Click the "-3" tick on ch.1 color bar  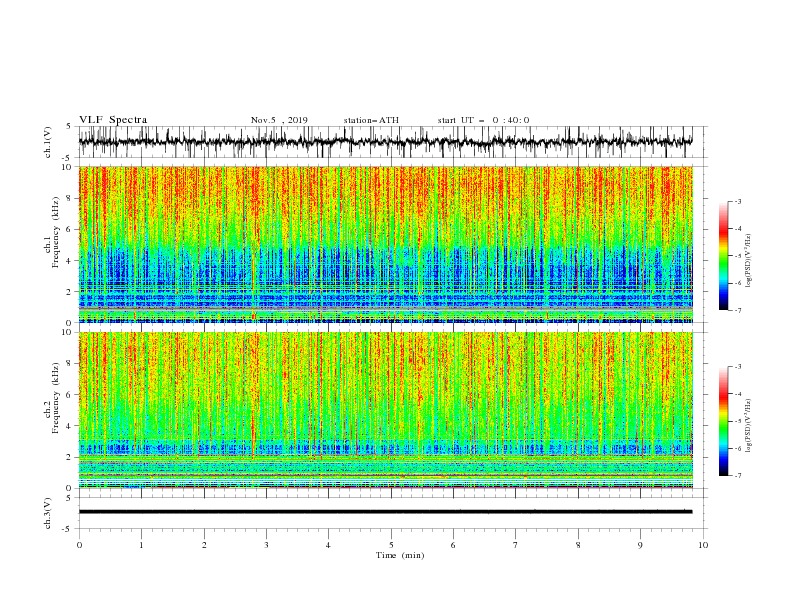[738, 201]
